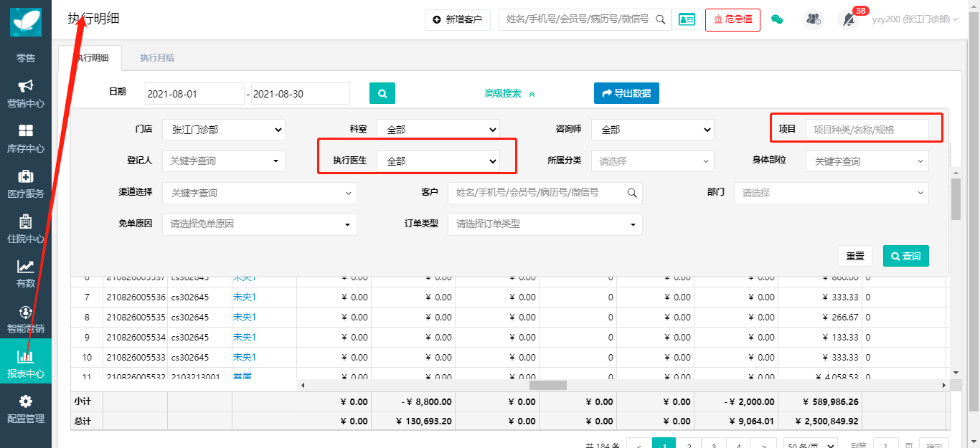Expand the 登记人 keyword dropdown
This screenshot has width=980, height=448.
[x=224, y=161]
